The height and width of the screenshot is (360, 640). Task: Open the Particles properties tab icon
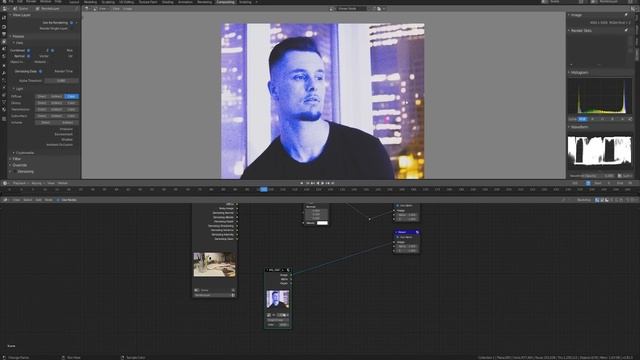pos(4,80)
